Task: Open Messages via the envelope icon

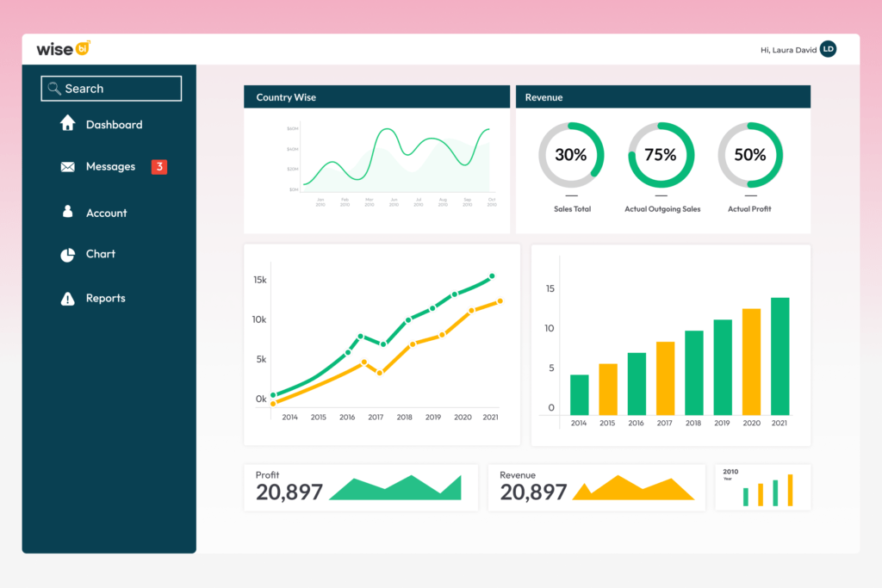Action: tap(68, 166)
